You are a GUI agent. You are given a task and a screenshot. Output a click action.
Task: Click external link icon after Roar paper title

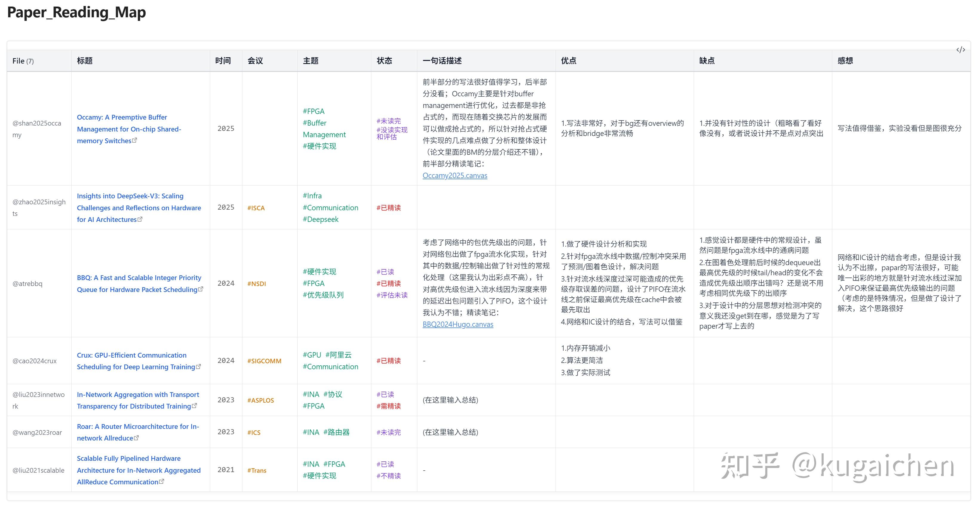point(136,438)
